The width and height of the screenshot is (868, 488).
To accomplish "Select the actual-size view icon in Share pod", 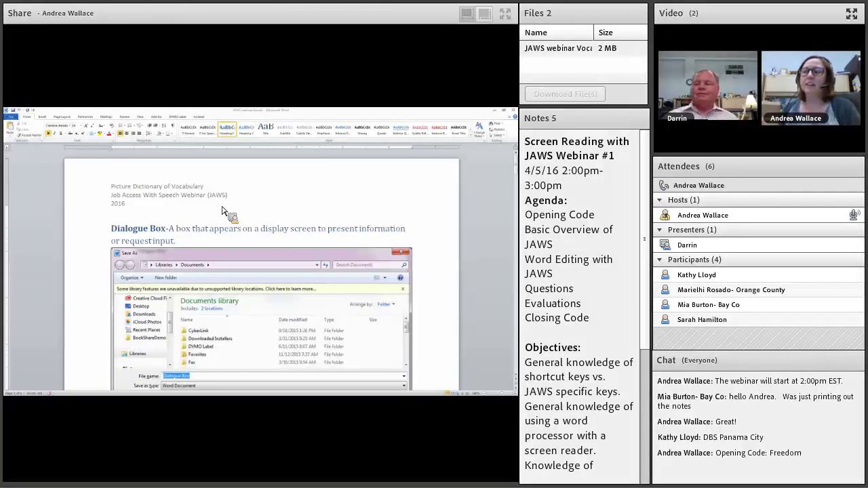I will click(x=484, y=13).
